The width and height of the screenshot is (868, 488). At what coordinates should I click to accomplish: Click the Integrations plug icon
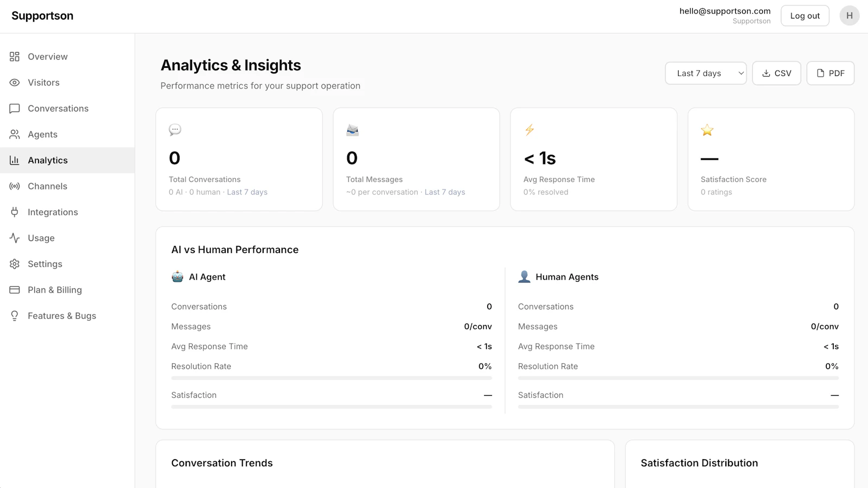click(15, 212)
